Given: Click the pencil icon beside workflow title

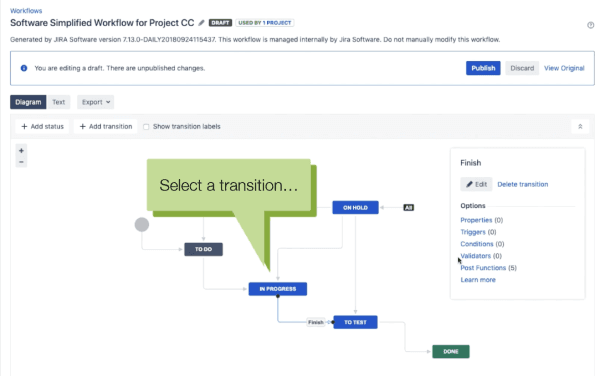Looking at the screenshot, I should pos(201,23).
